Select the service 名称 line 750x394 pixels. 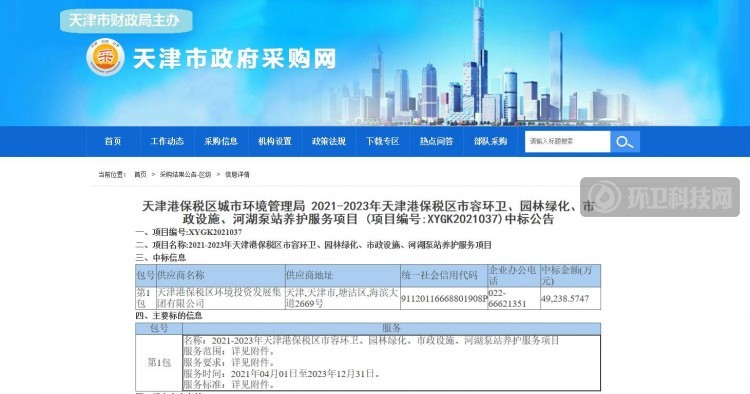tap(371, 340)
